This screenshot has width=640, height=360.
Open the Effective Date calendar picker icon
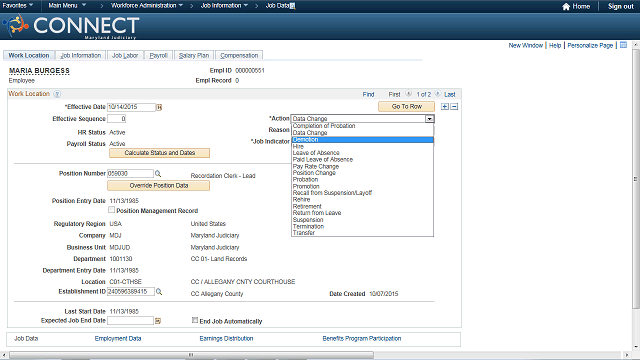[159, 107]
